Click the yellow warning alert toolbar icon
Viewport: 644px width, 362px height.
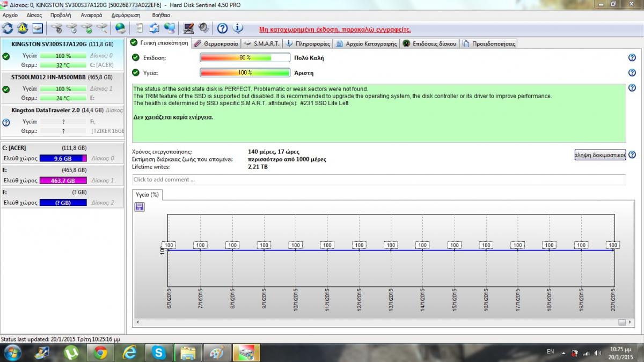tap(22, 28)
